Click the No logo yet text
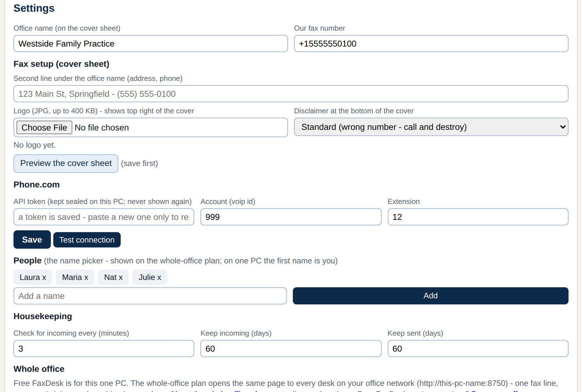The height and width of the screenshot is (392, 582). click(35, 145)
